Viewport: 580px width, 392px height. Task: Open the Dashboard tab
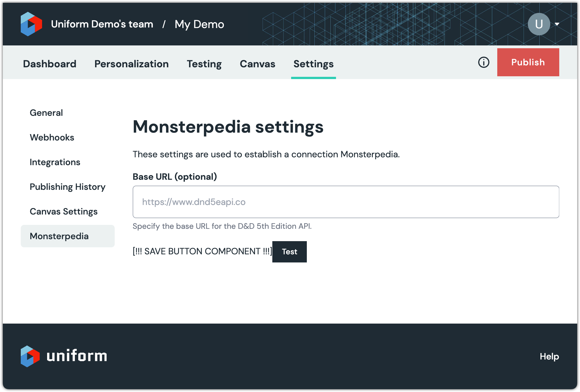point(50,64)
